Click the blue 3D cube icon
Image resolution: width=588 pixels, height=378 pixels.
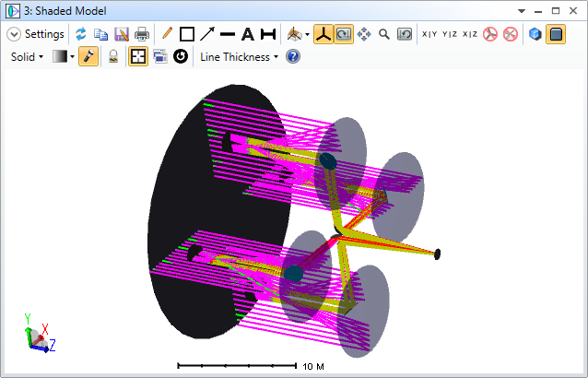(x=535, y=34)
